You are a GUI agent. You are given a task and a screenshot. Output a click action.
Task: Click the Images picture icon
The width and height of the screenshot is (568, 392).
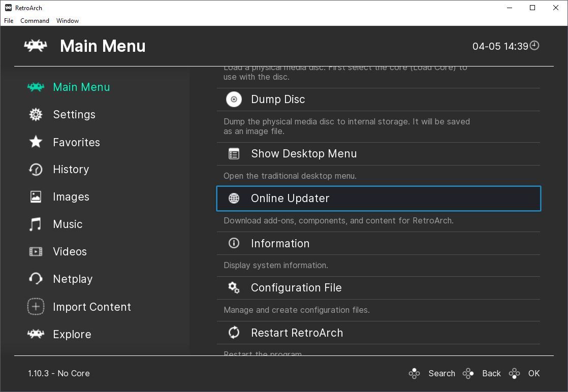36,197
